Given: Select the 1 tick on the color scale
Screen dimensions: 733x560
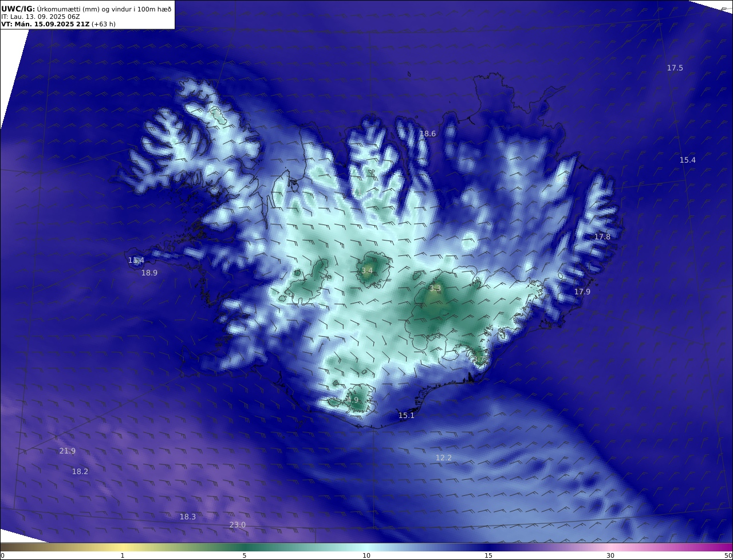Looking at the screenshot, I should point(122,555).
